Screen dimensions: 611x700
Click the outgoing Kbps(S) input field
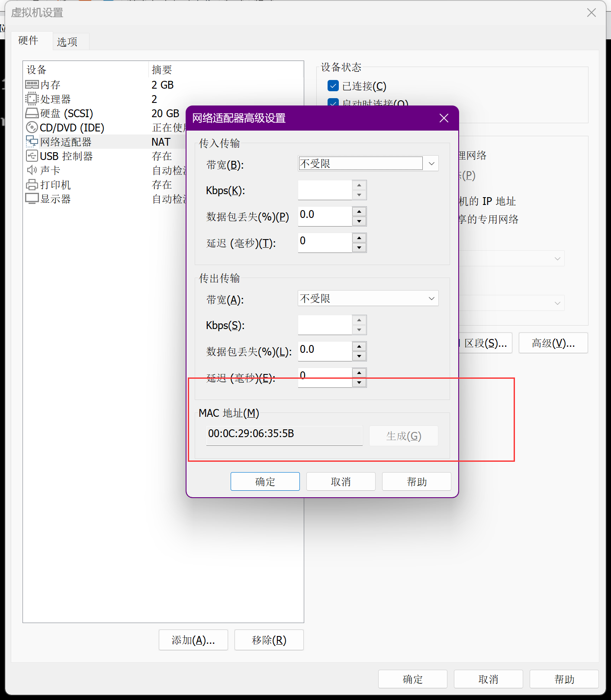[325, 325]
